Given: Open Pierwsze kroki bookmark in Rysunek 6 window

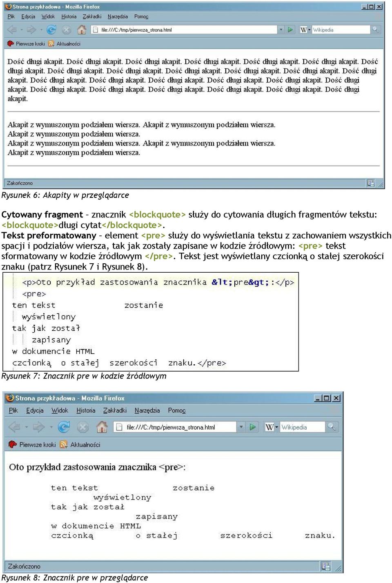Looking at the screenshot, I should click(x=27, y=44).
